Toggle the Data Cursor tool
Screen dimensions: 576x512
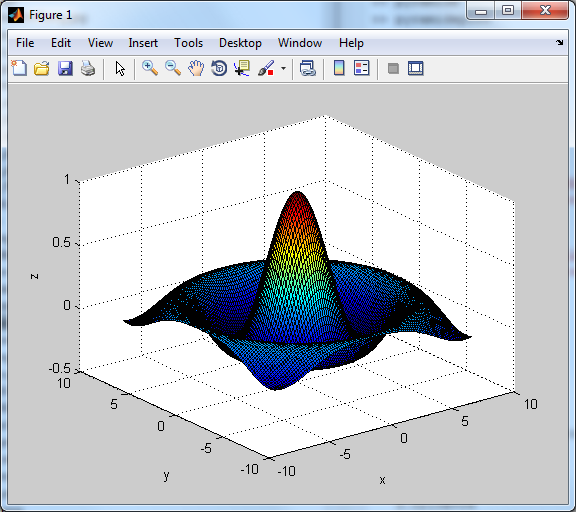(242, 68)
